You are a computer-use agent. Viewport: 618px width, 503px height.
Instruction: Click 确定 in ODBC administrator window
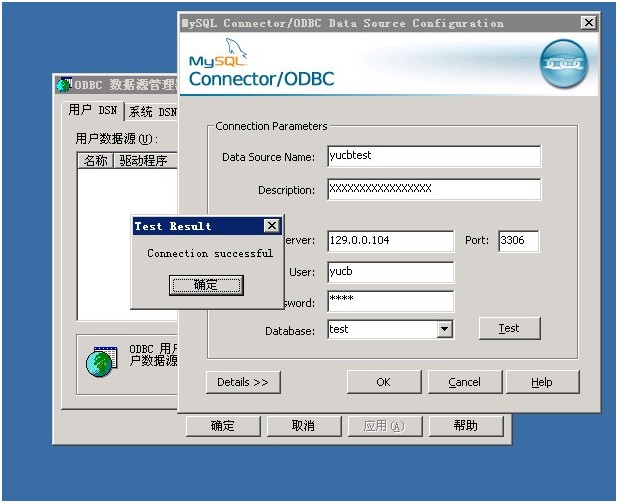223,426
